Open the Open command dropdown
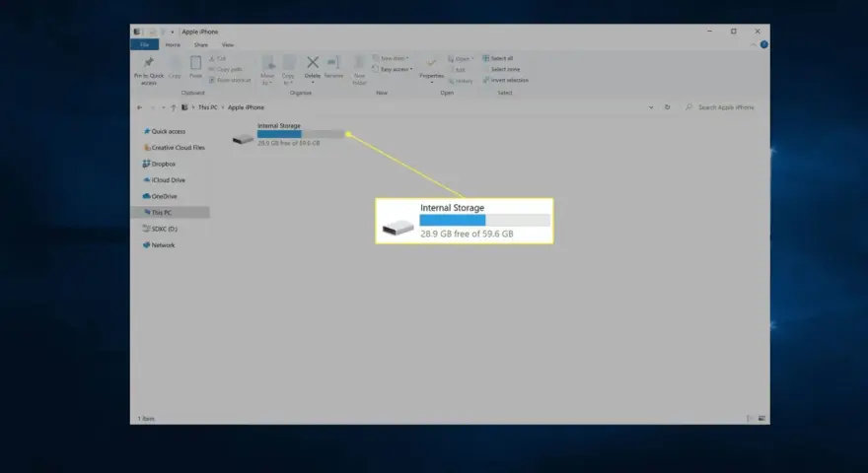The height and width of the screenshot is (473, 868). (462, 59)
